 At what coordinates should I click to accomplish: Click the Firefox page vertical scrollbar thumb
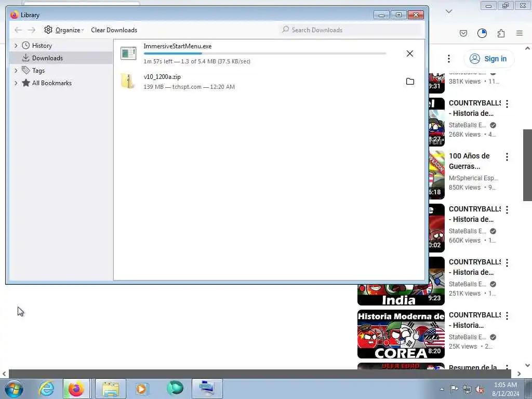(x=527, y=165)
